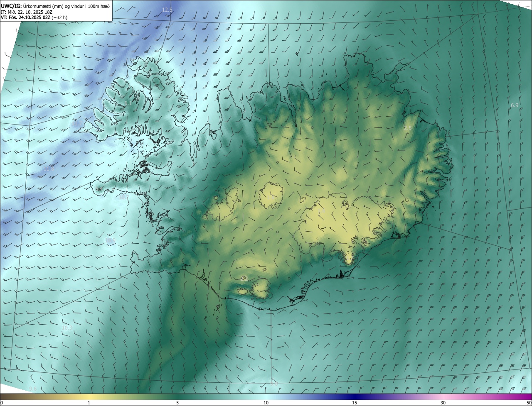
Task: Click the 6.1 value label on Westfjords
Action: pyautogui.click(x=128, y=103)
